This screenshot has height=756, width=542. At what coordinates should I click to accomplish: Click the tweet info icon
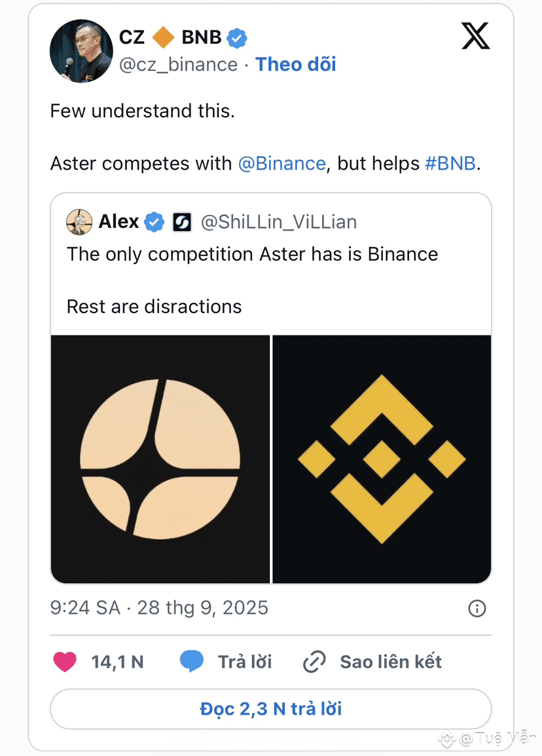(x=477, y=609)
